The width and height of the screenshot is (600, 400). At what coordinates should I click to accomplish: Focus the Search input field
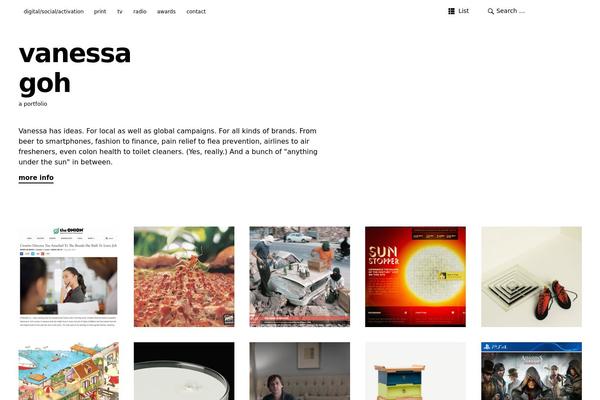coord(511,11)
